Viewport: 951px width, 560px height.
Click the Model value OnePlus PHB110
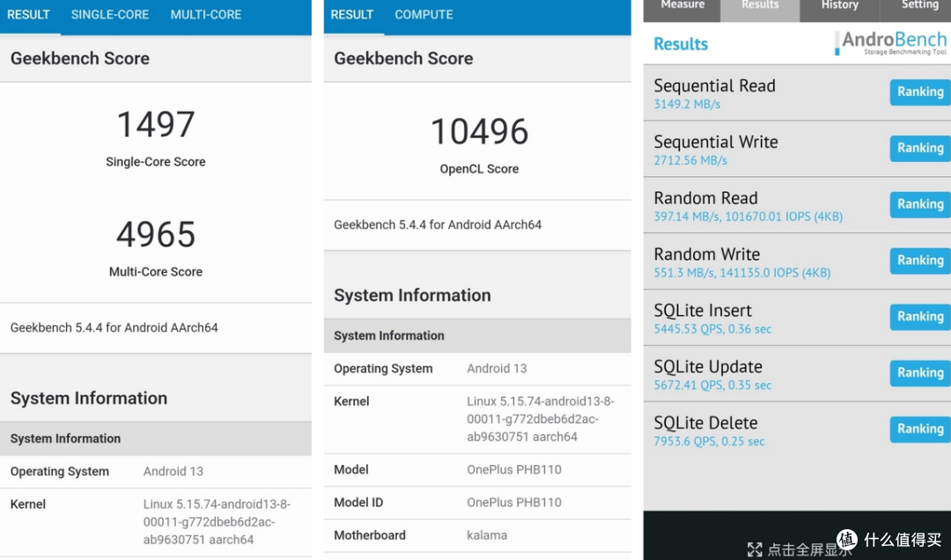tap(513, 469)
